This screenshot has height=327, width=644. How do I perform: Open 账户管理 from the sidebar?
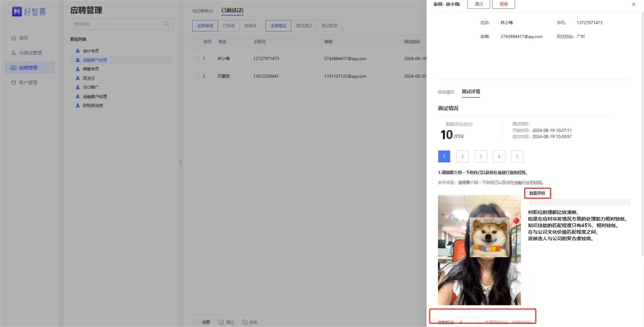[13, 82]
